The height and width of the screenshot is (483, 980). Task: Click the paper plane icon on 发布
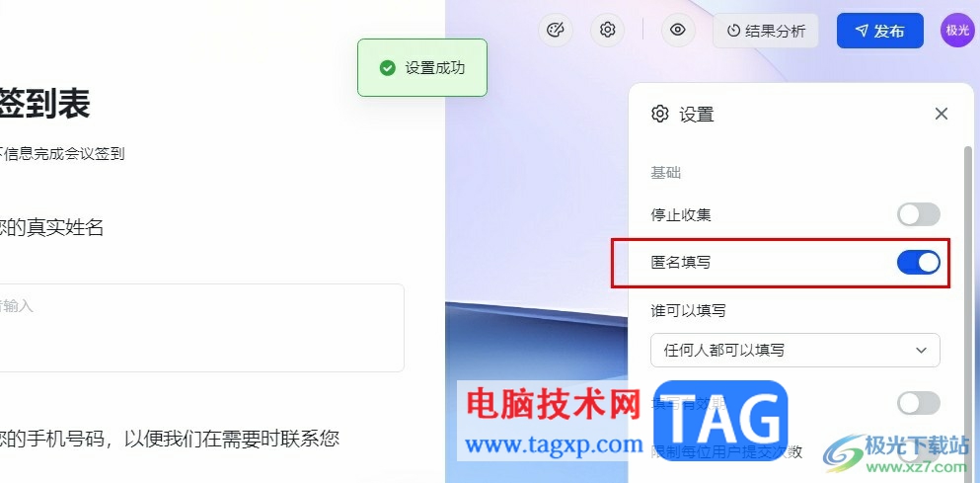(x=862, y=31)
